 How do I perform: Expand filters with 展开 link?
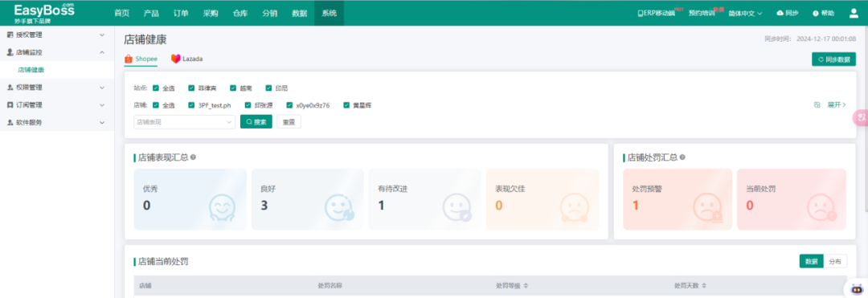[837, 104]
